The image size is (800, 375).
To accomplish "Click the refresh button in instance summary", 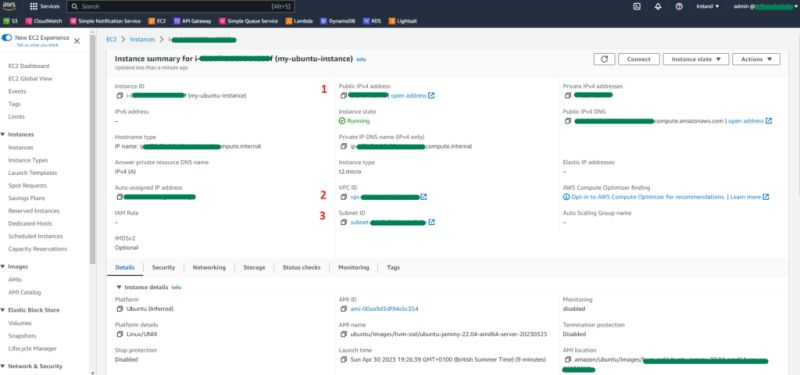I will click(x=604, y=59).
